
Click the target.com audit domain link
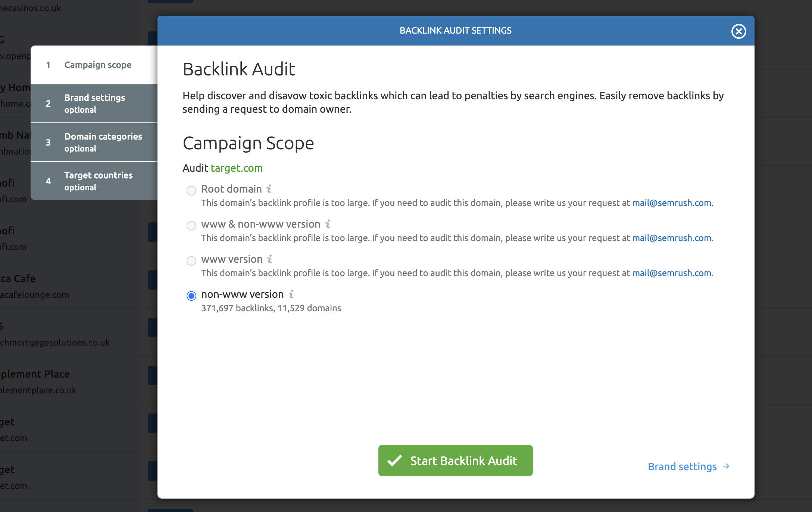[x=236, y=168]
